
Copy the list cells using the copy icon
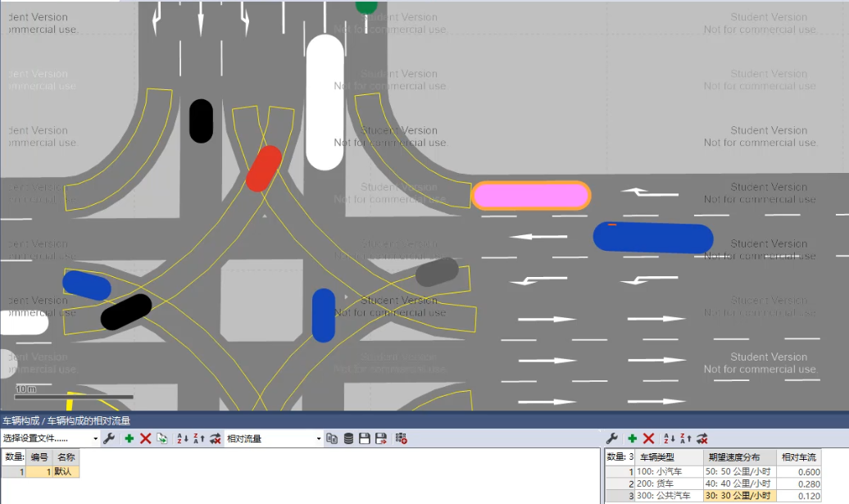(332, 438)
